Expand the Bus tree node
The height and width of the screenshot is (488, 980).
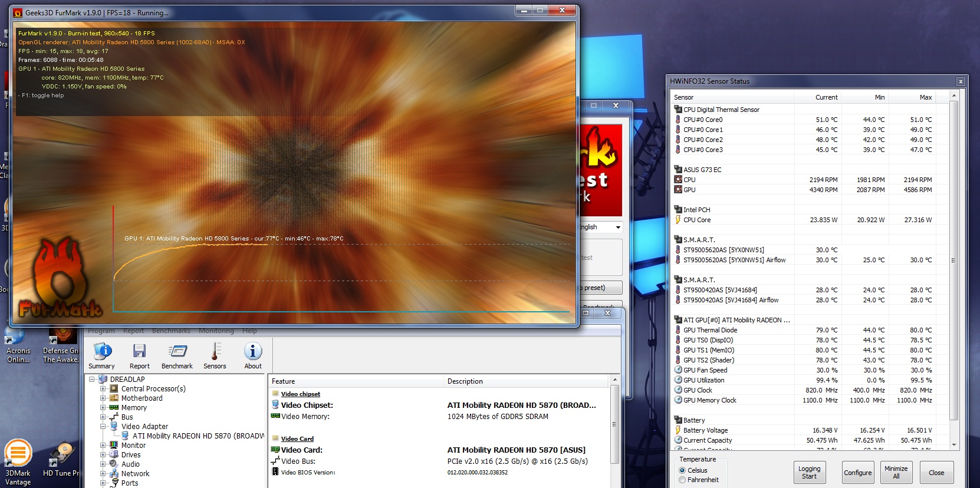pos(103,417)
